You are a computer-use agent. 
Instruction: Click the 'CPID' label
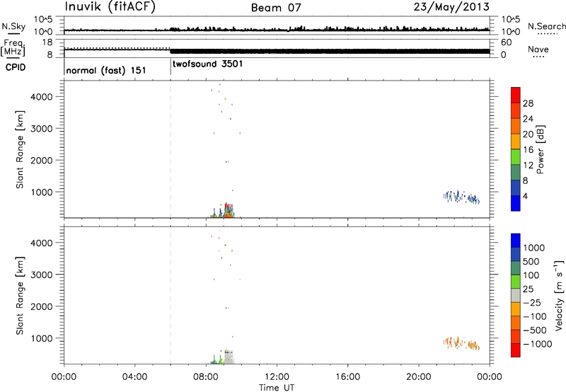pos(16,67)
